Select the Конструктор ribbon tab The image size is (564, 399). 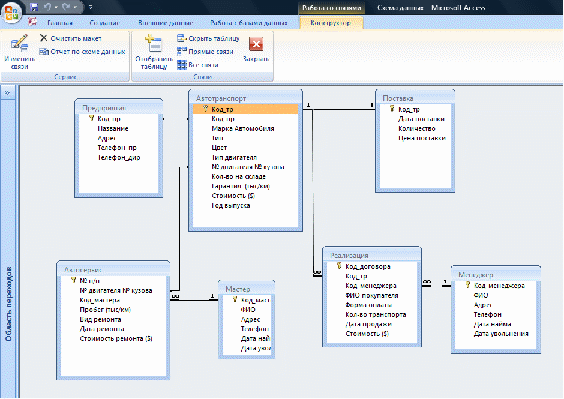331,23
